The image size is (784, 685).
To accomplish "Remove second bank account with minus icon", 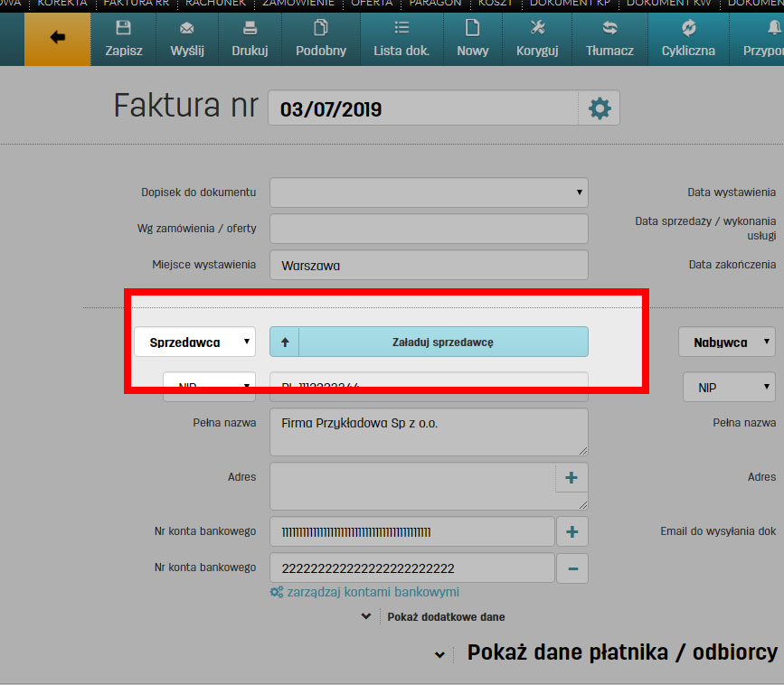I will pos(571,568).
